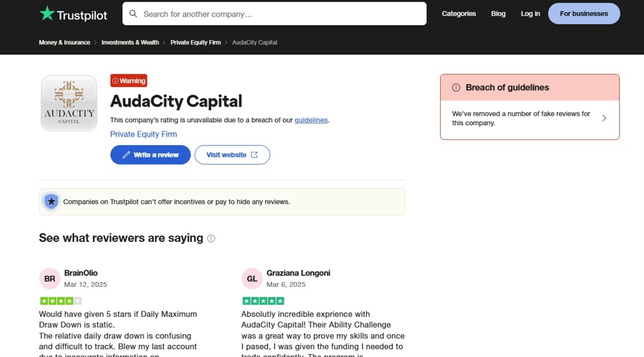Click BrainOlio's BR avatar
This screenshot has height=357, width=644.
click(49, 278)
